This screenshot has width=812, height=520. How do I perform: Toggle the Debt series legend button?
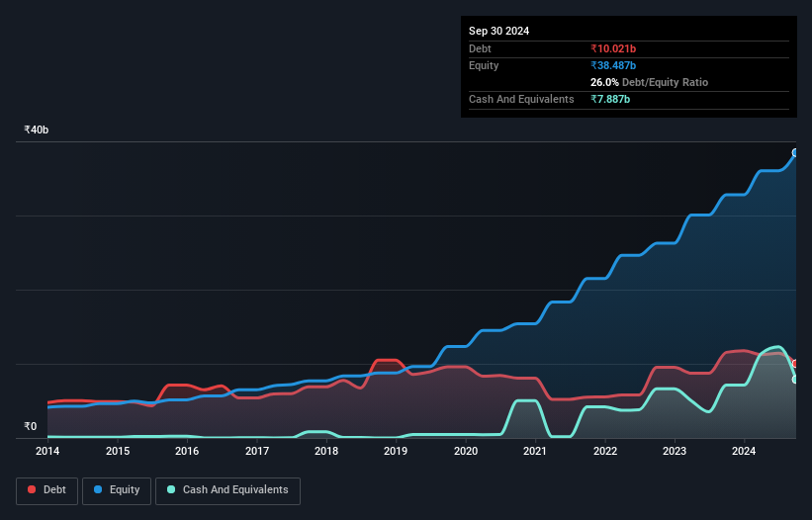coord(46,490)
